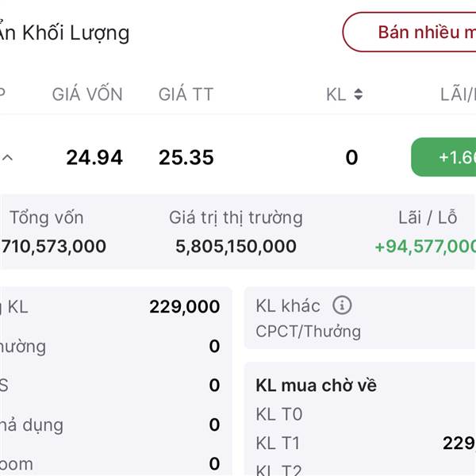Viewport: 476px width, 476px height.
Task: Click the 229,000 total KL value
Action: pyautogui.click(x=185, y=306)
